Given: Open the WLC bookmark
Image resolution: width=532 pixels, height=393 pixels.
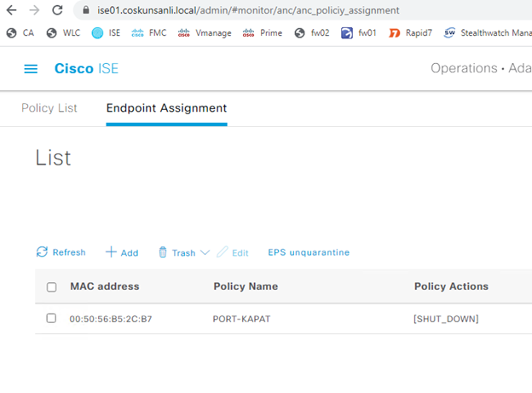Looking at the screenshot, I should (63, 33).
